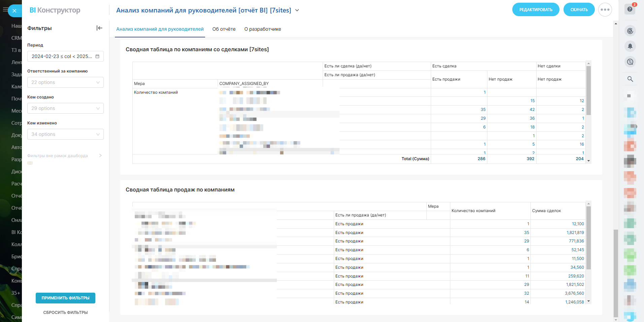Click the "Редактировать" button
The image size is (644, 322).
click(x=536, y=10)
